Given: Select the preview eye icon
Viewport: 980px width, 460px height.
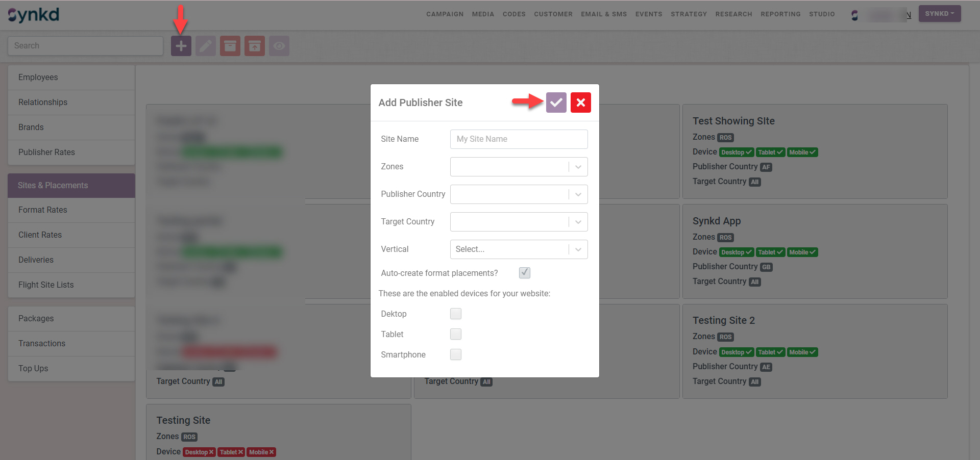Looking at the screenshot, I should (x=279, y=45).
